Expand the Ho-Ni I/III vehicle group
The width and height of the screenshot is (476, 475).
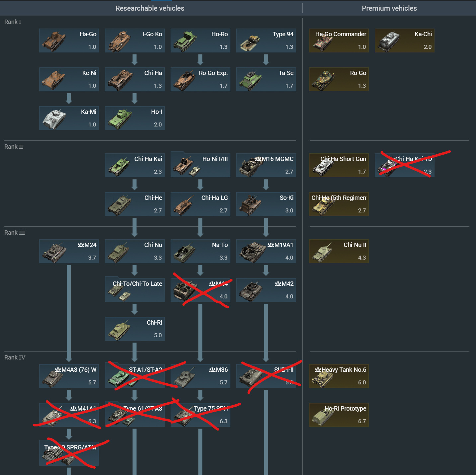click(x=200, y=164)
